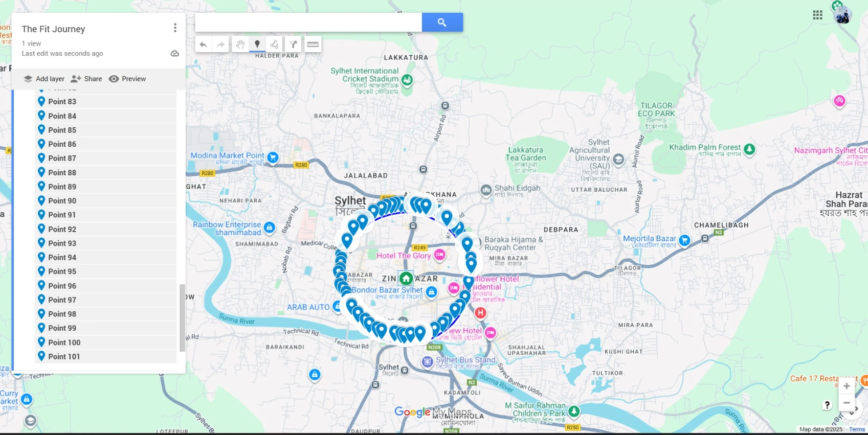Click Add layer
The height and width of the screenshot is (435, 868).
click(44, 79)
